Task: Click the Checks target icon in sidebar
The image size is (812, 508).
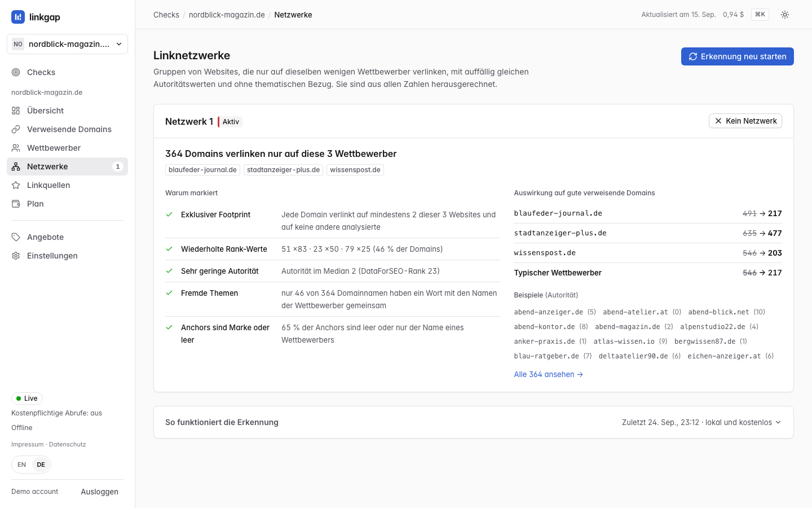Action: (16, 72)
